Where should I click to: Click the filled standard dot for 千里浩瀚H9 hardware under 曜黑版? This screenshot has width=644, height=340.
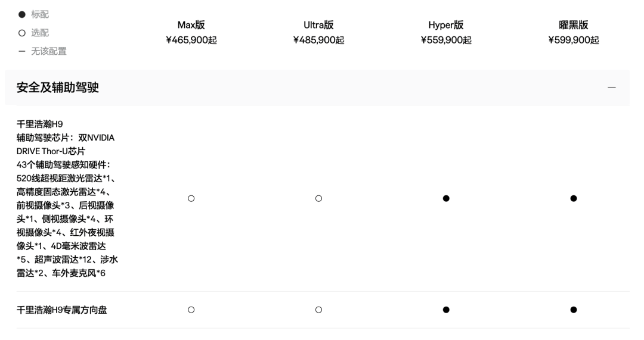click(x=574, y=198)
